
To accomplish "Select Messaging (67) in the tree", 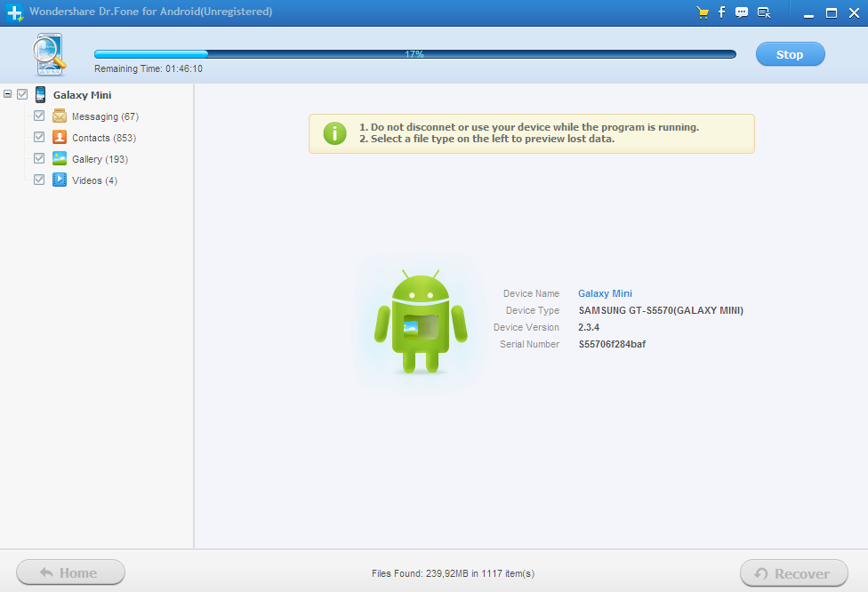I will click(105, 116).
